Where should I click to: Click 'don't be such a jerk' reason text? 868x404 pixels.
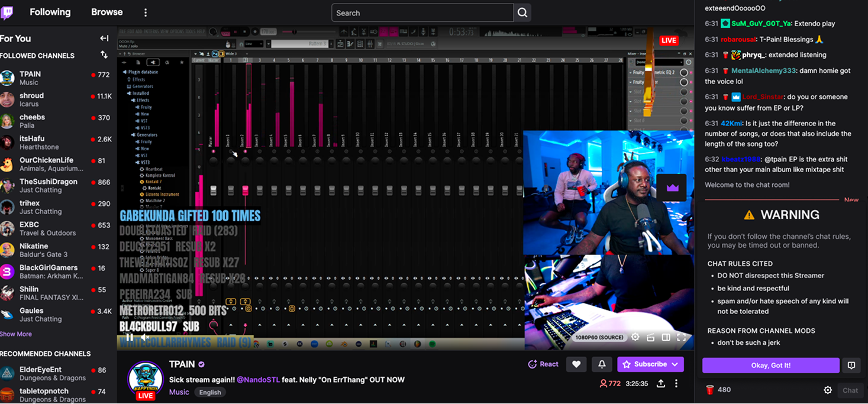[748, 342]
